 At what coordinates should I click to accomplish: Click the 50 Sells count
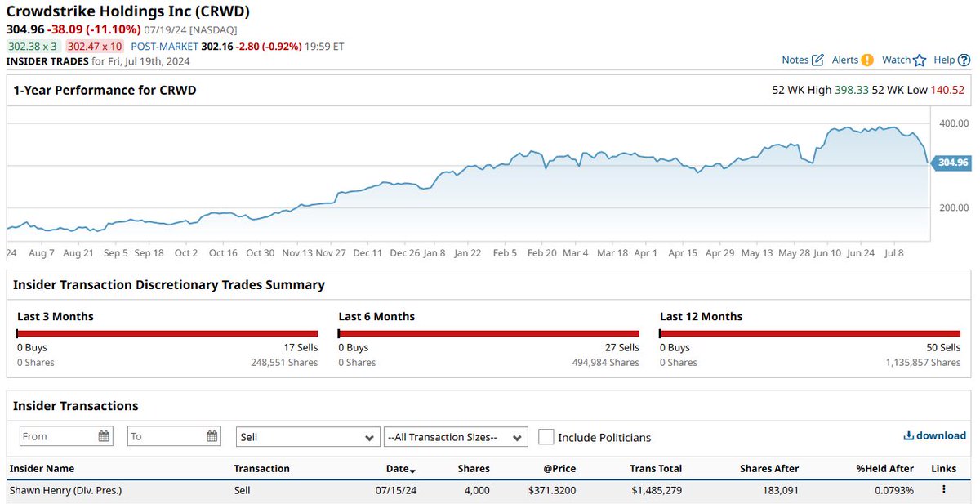click(x=943, y=347)
